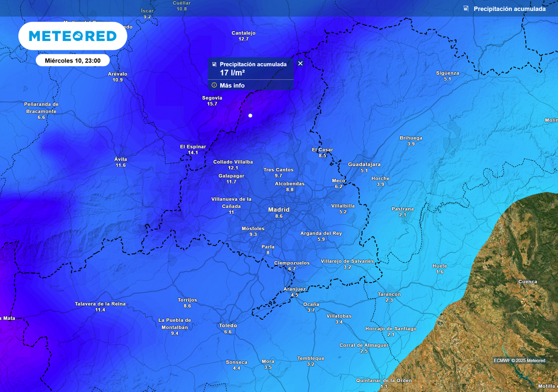Open the Más info link
Image resolution: width=558 pixels, height=392 pixels.
[x=232, y=86]
